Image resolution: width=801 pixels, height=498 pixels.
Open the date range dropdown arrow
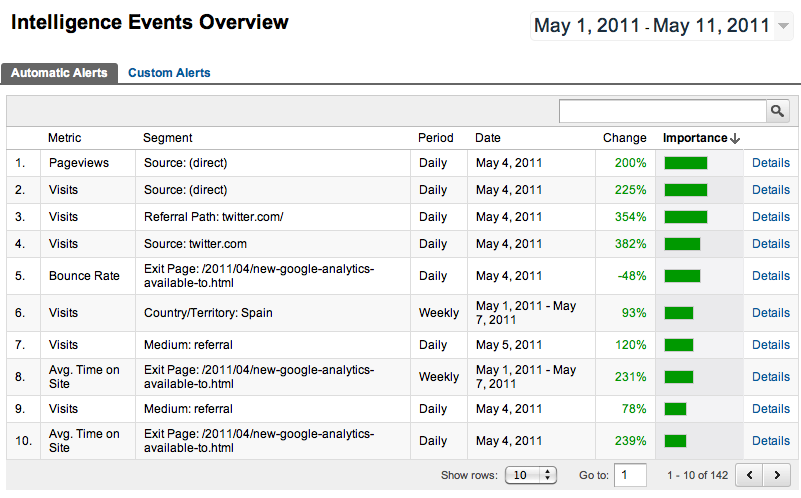783,26
